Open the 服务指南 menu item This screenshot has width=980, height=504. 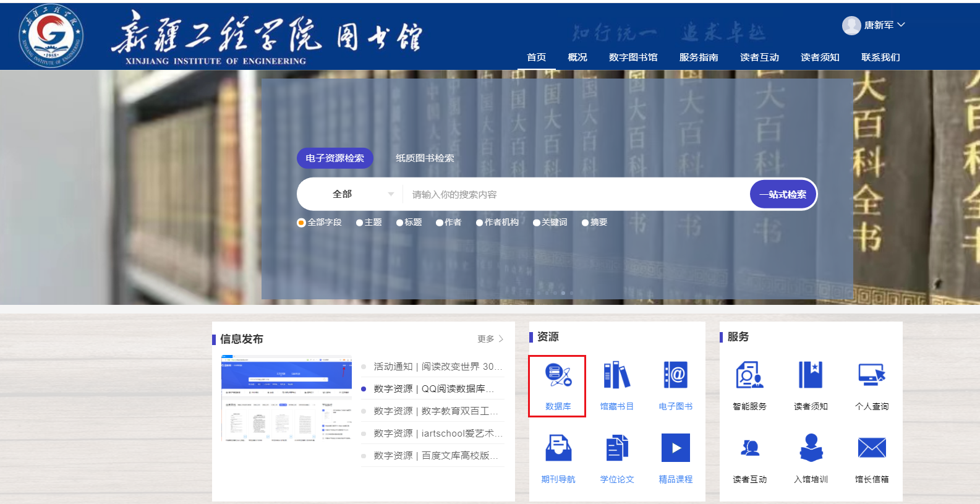tap(699, 58)
